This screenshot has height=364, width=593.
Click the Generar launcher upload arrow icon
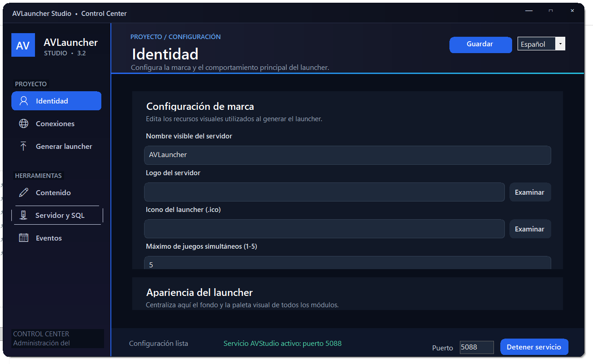pyautogui.click(x=24, y=146)
